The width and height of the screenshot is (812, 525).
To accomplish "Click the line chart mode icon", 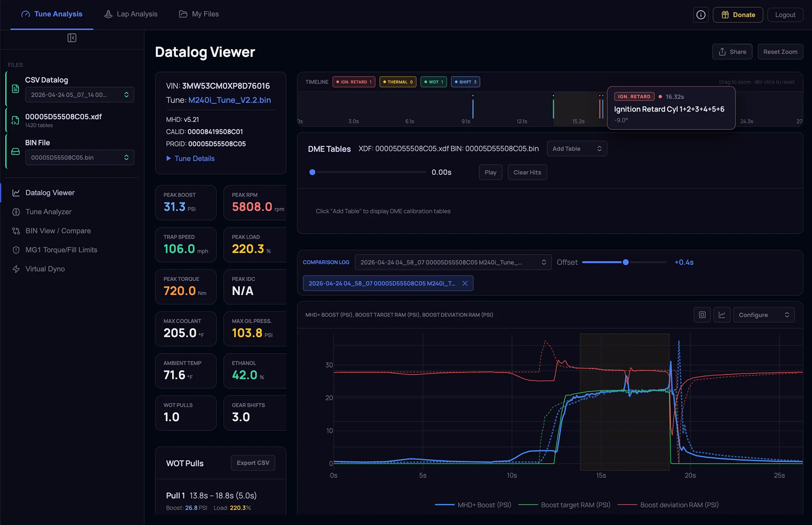I will 722,315.
